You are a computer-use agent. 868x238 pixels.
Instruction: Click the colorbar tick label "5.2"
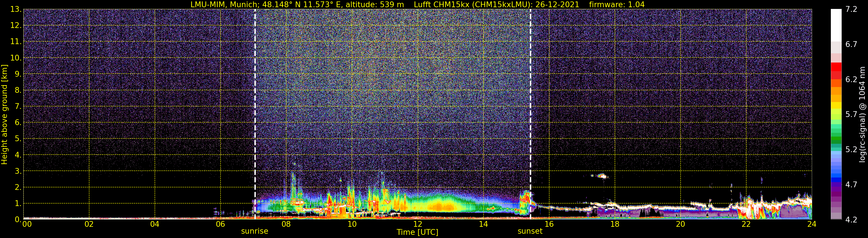click(x=851, y=150)
